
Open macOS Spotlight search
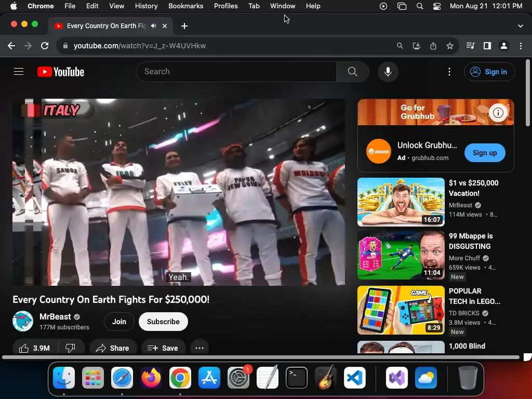click(x=420, y=6)
